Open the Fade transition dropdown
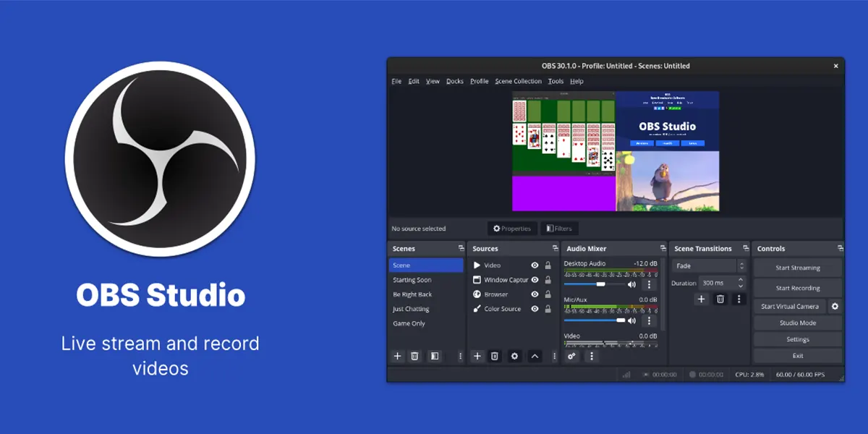Image resolution: width=868 pixels, height=434 pixels. coord(709,266)
